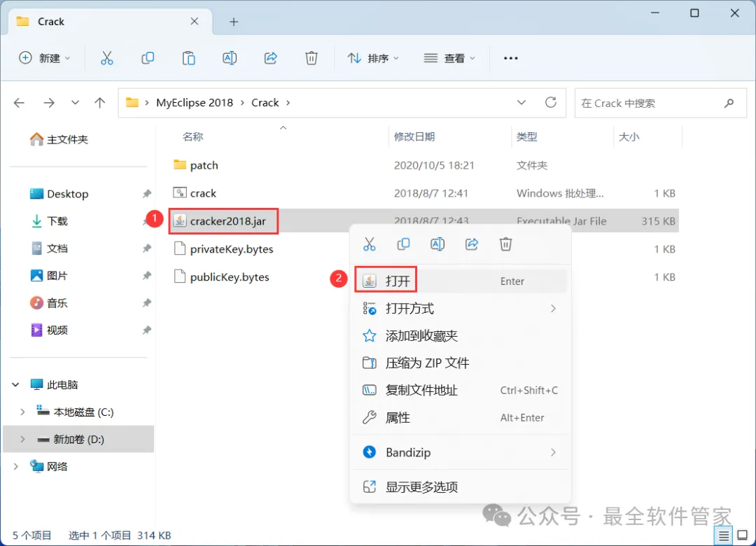The height and width of the screenshot is (546, 756).
Task: Open 下载 in the sidebar
Action: [x=49, y=221]
